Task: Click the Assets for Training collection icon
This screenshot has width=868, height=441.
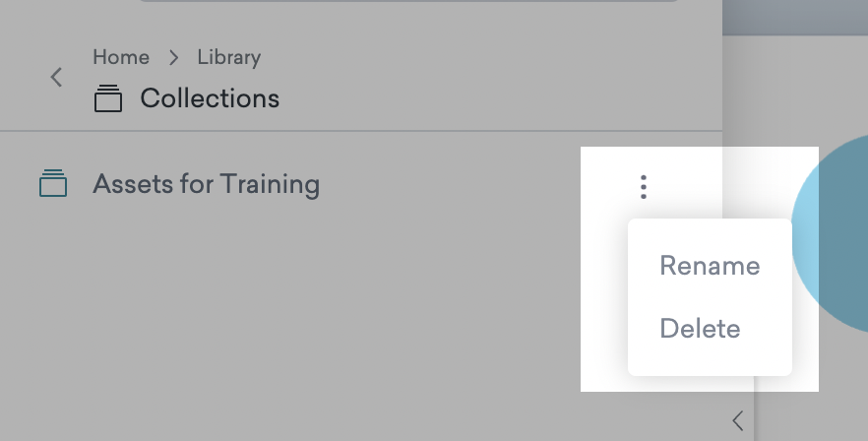Action: pyautogui.click(x=53, y=184)
